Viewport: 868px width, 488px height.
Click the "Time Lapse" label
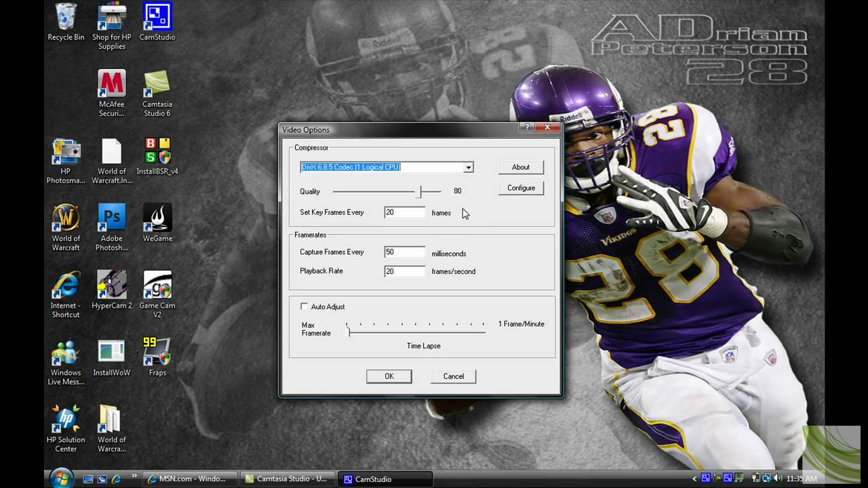click(x=424, y=346)
